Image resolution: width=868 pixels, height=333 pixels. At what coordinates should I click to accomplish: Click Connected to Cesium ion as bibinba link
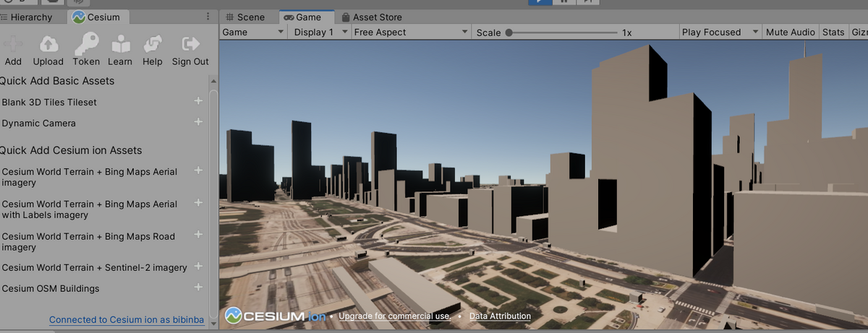click(x=127, y=319)
